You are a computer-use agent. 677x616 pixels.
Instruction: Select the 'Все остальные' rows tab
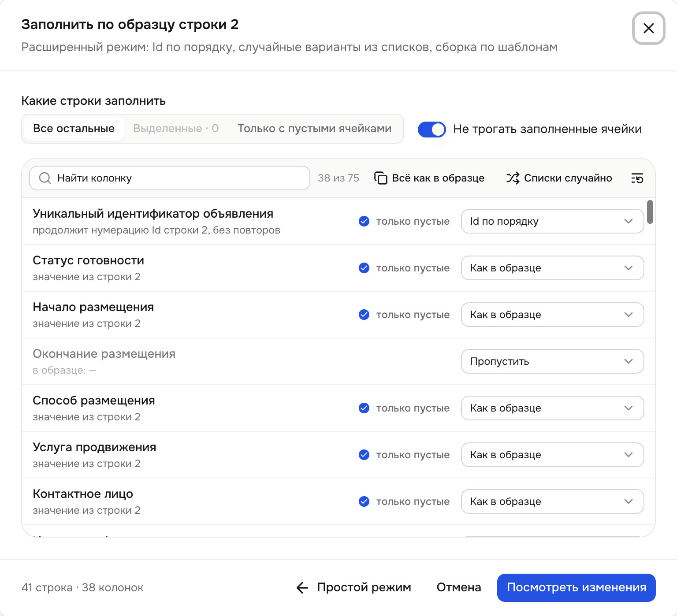(x=74, y=129)
